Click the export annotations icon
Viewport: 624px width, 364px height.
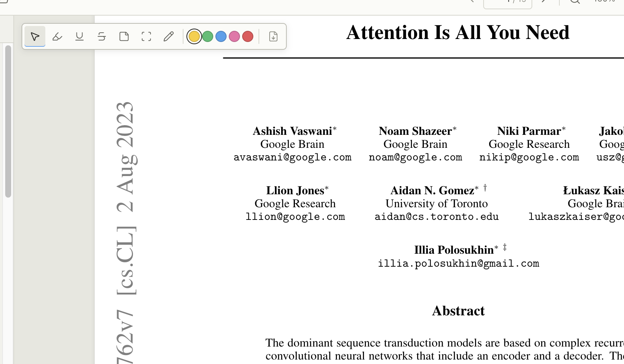[273, 36]
